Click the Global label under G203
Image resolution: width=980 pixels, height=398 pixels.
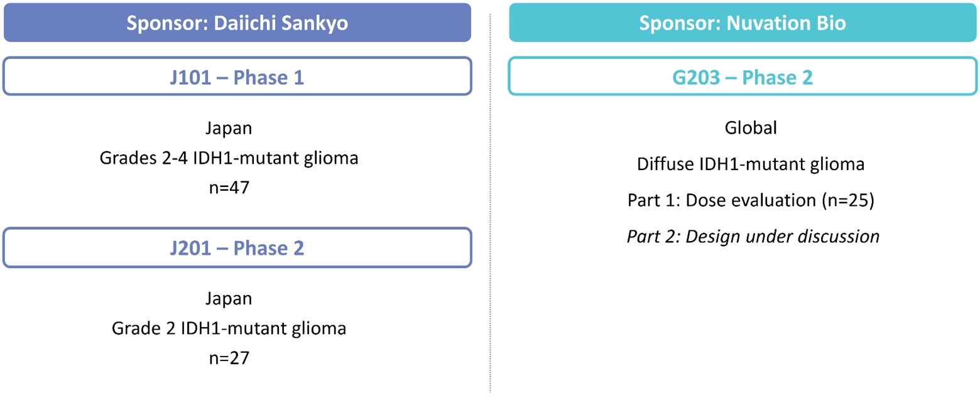[751, 129]
